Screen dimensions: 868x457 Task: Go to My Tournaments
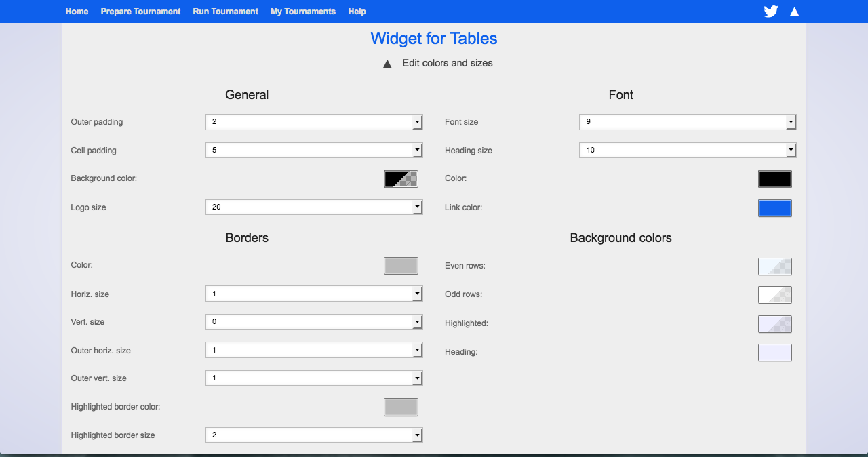pos(302,12)
